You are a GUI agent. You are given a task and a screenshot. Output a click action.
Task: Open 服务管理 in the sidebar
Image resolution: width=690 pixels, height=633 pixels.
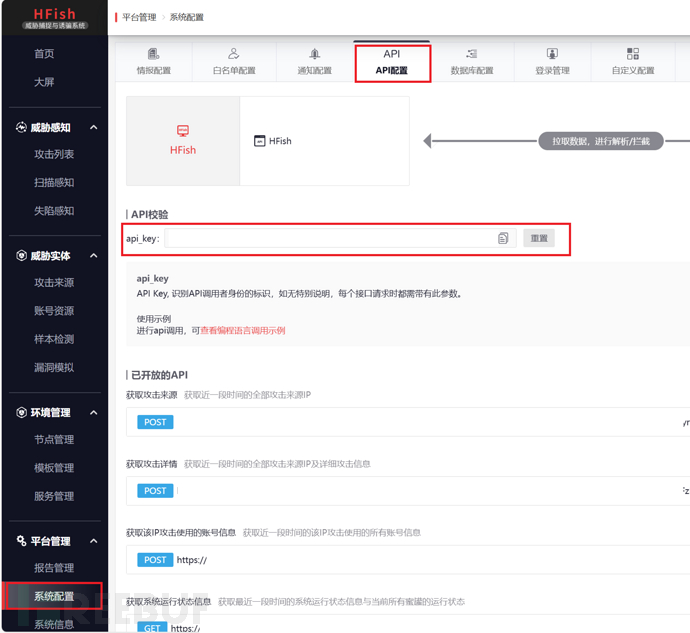(54, 496)
